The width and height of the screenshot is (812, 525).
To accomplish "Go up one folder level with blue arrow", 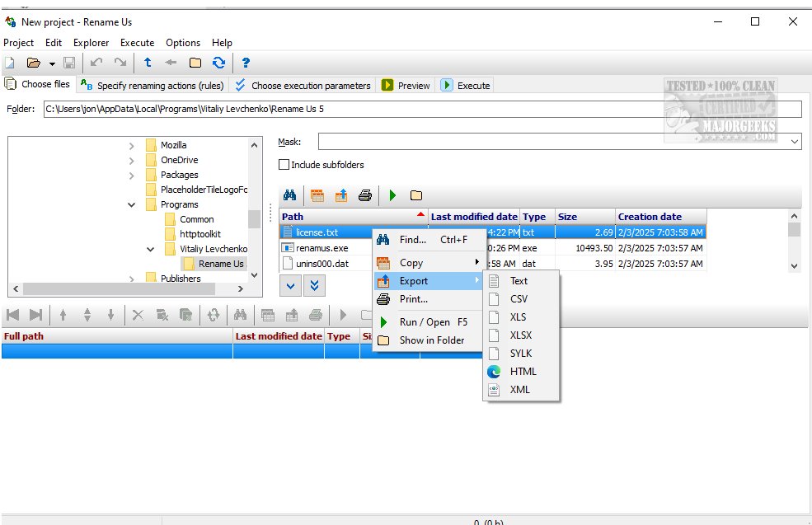I will click(148, 63).
